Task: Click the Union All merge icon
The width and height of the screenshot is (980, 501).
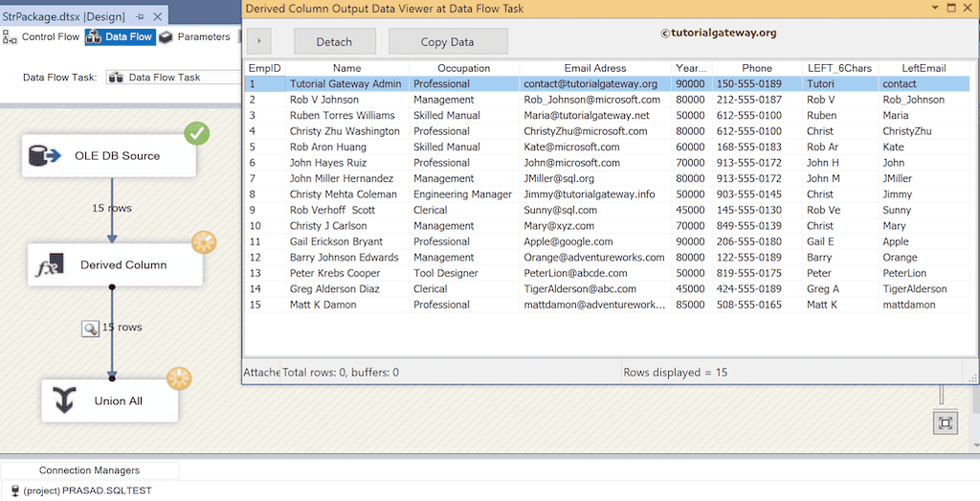Action: click(64, 400)
